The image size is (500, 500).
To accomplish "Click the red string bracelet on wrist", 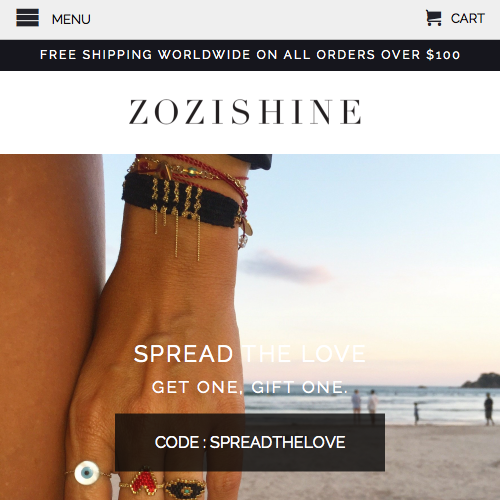I will click(x=207, y=172).
